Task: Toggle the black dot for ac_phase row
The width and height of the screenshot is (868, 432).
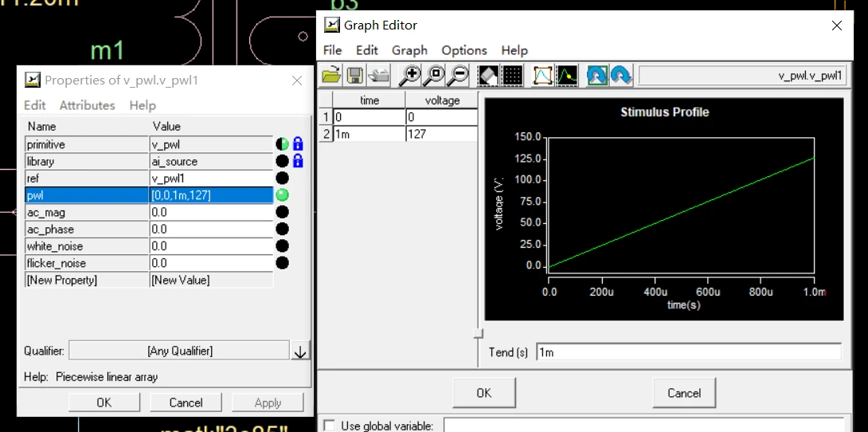Action: coord(283,229)
